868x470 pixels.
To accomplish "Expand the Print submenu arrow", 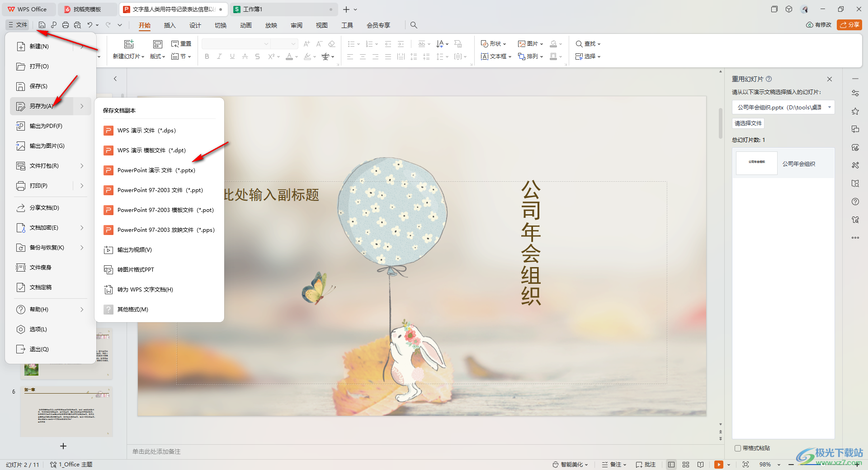I will [82, 186].
